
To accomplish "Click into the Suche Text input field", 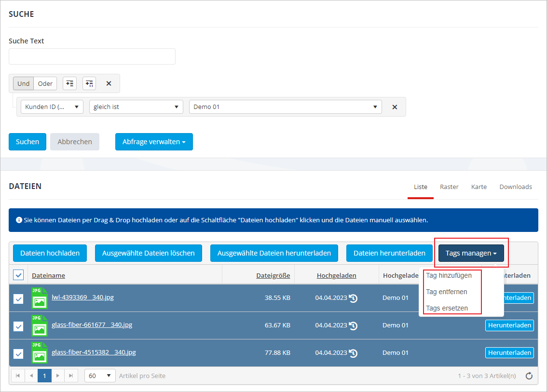I will (x=92, y=56).
